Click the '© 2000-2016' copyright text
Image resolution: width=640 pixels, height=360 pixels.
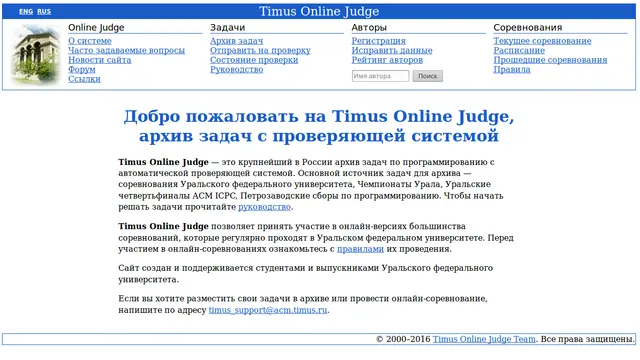click(403, 339)
